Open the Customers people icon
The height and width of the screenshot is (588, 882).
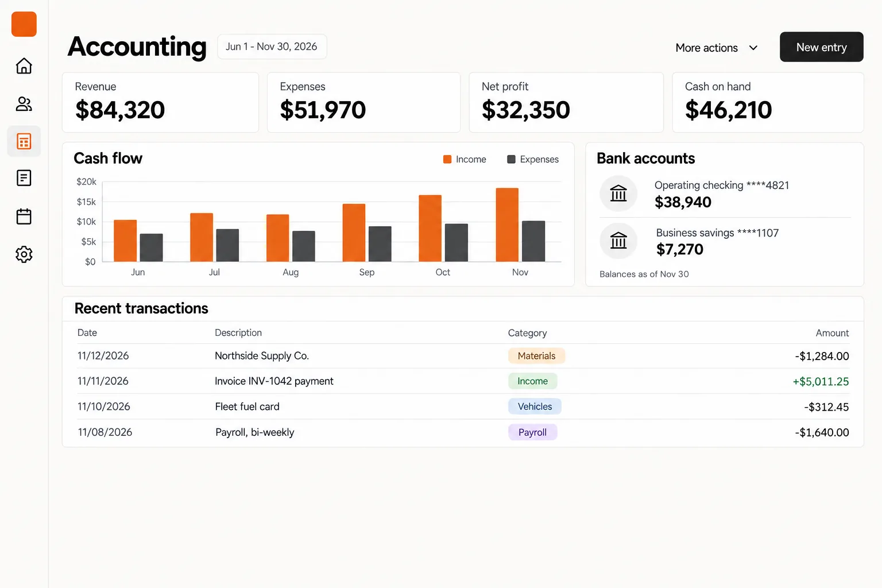click(x=24, y=104)
